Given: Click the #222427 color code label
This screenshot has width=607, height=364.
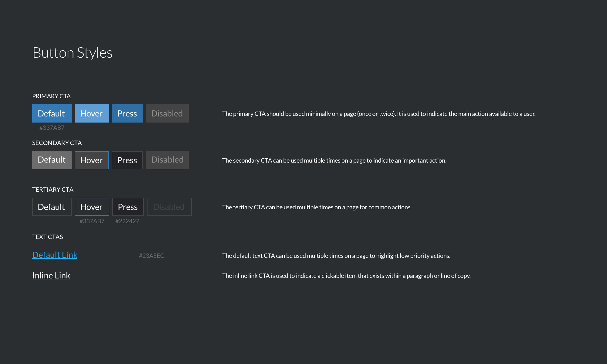Looking at the screenshot, I should (x=127, y=221).
